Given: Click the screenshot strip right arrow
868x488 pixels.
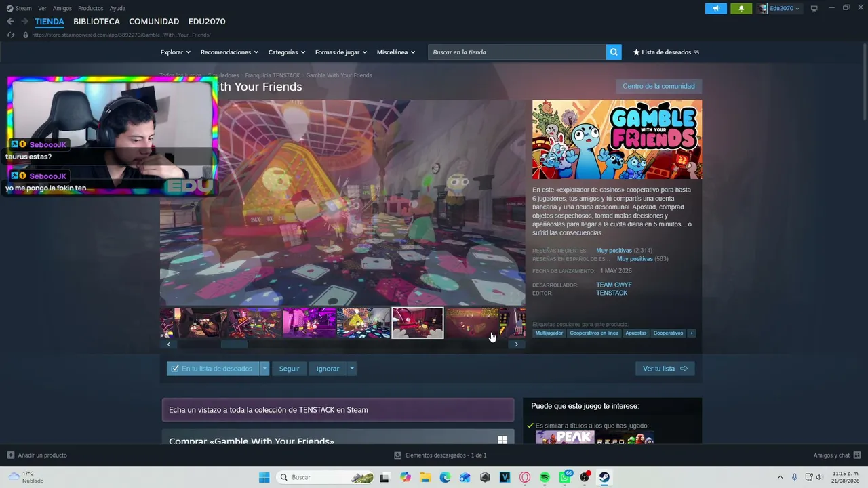Looking at the screenshot, I should (x=517, y=344).
